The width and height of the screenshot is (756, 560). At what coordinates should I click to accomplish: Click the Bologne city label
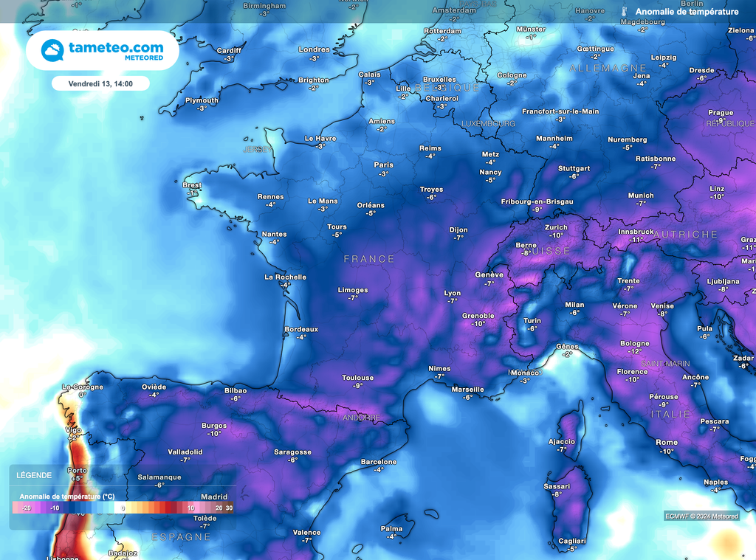(x=634, y=344)
